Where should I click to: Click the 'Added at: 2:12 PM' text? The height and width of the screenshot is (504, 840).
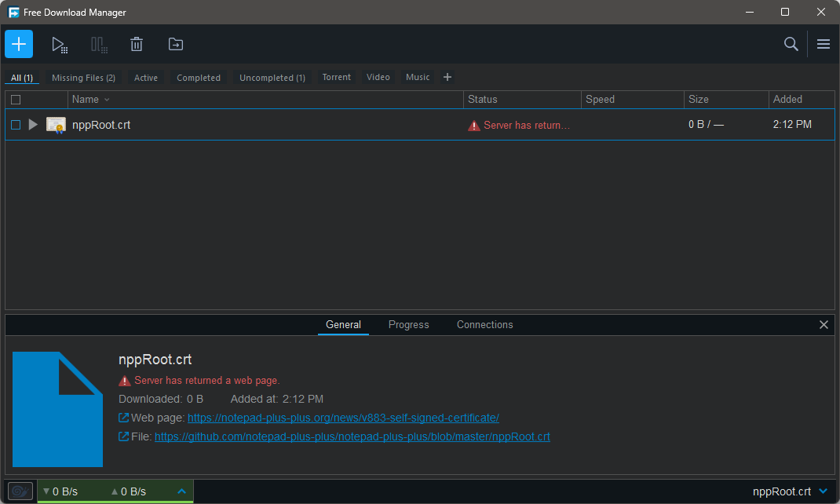277,399
